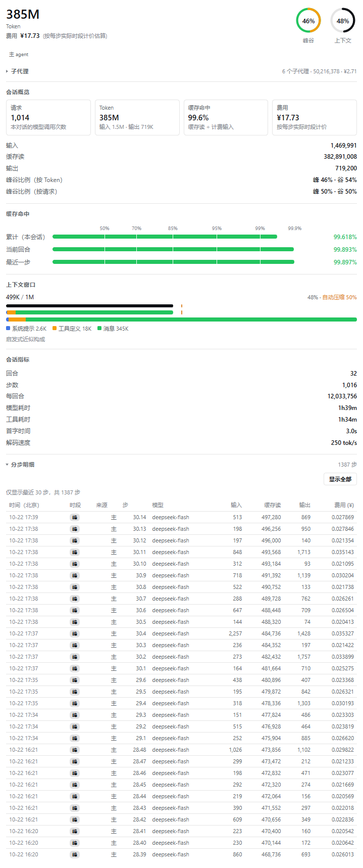The height and width of the screenshot is (868, 363).
Task: Click the 启发式近似构成 note
Action: (25, 339)
